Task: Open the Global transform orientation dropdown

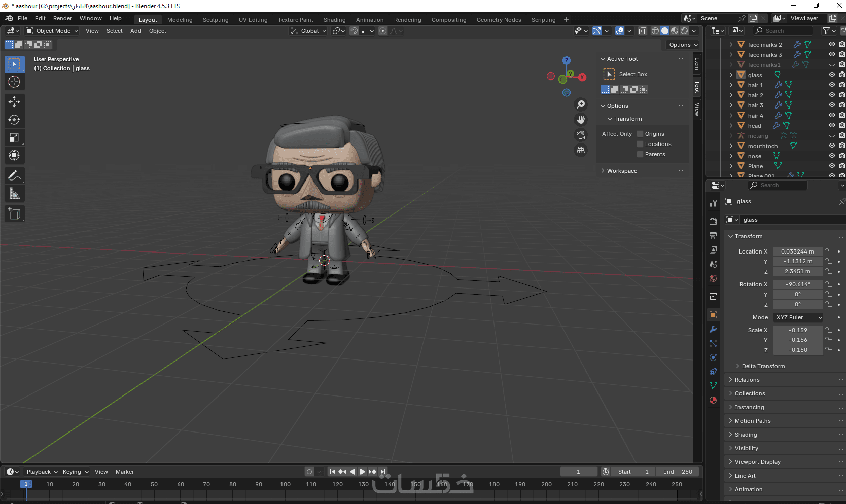Action: (x=308, y=31)
